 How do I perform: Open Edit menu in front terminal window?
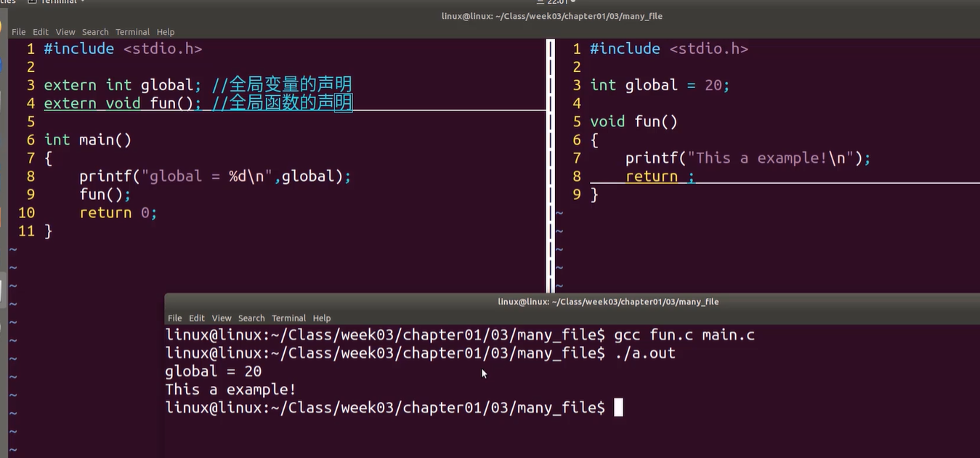coord(197,318)
